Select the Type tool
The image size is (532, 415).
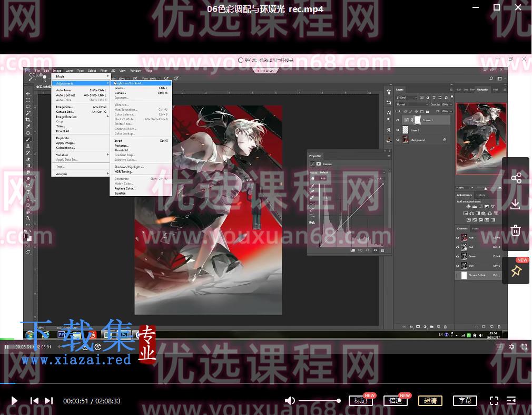pos(28,192)
